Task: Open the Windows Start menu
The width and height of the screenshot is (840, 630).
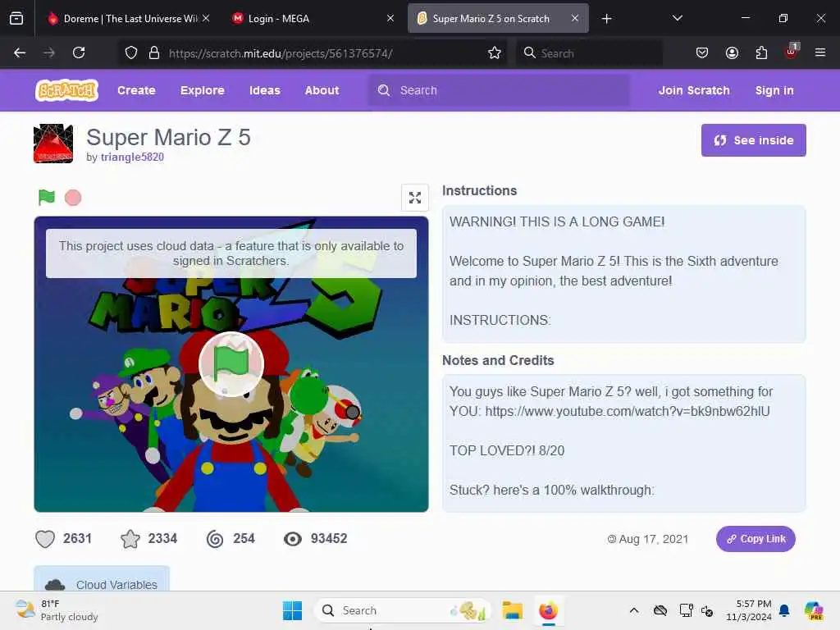Action: tap(292, 610)
